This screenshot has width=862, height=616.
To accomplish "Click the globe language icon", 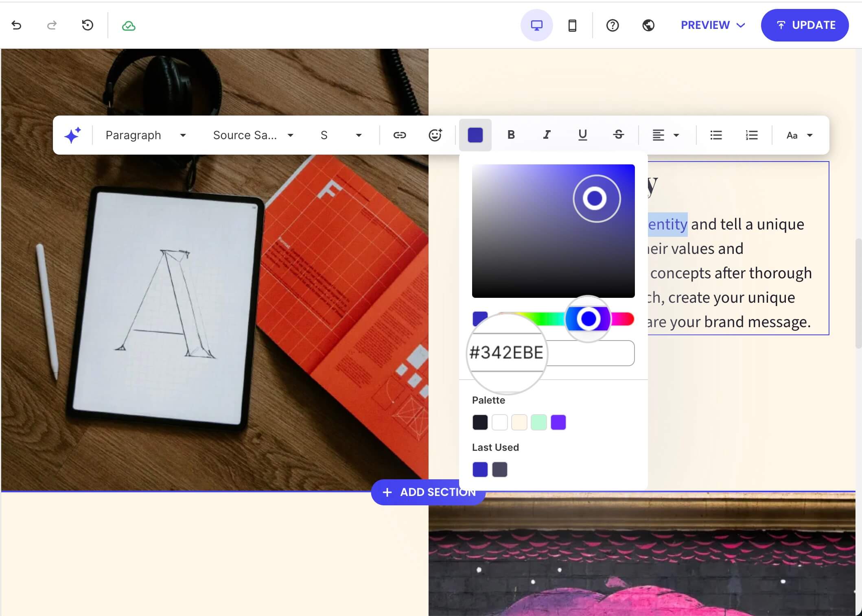I will point(648,25).
